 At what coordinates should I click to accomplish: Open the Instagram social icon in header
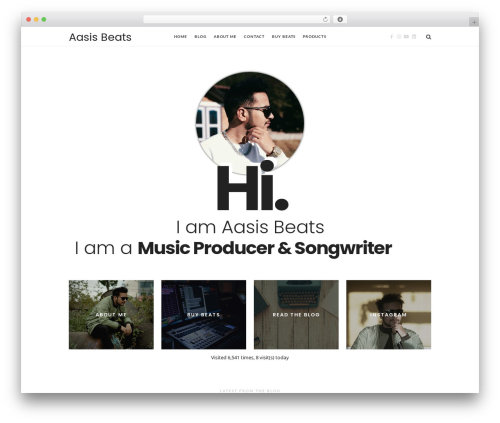399,37
